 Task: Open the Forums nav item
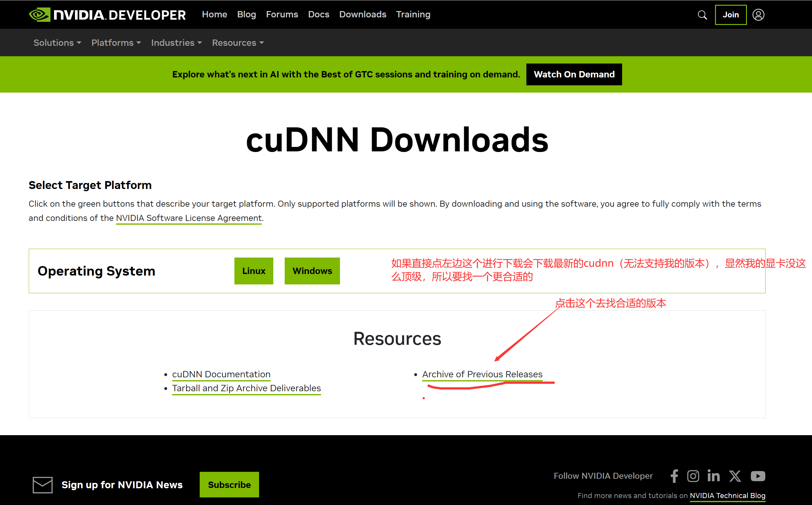click(282, 14)
